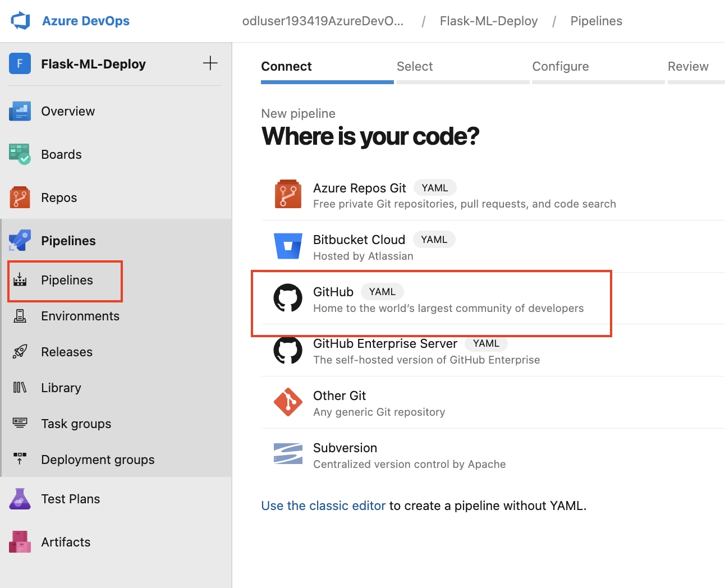Navigate to Flask-ML-Deploy breadcrumb
725x588 pixels.
pyautogui.click(x=488, y=21)
